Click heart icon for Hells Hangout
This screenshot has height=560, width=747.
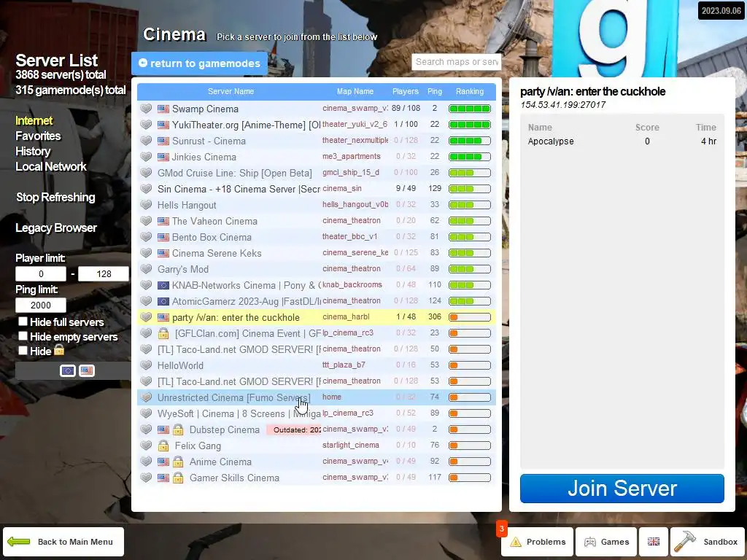click(146, 205)
